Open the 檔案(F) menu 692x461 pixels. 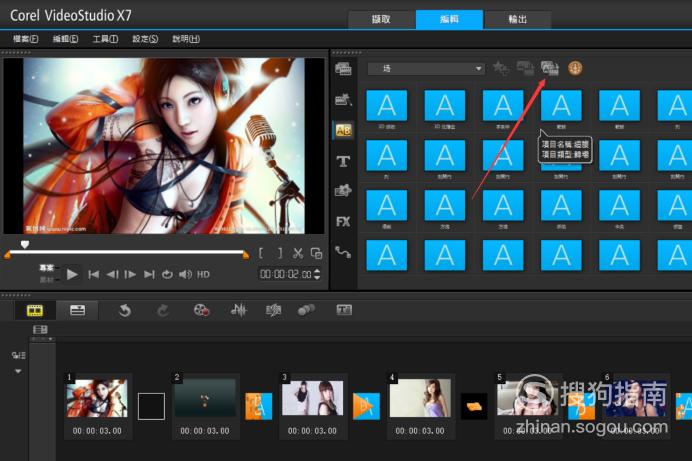pyautogui.click(x=25, y=39)
